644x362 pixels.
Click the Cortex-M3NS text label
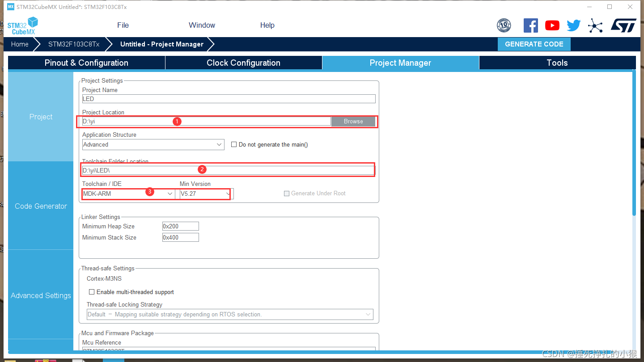104,278
